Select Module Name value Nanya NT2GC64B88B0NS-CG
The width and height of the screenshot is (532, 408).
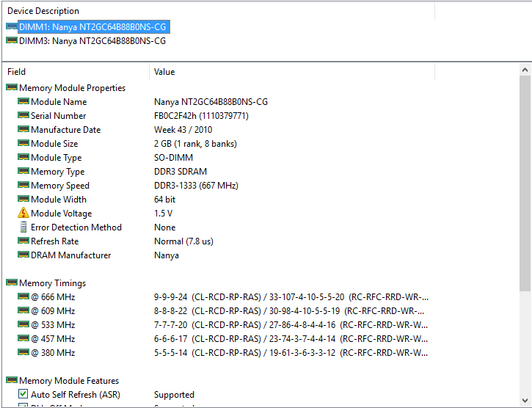click(x=211, y=102)
